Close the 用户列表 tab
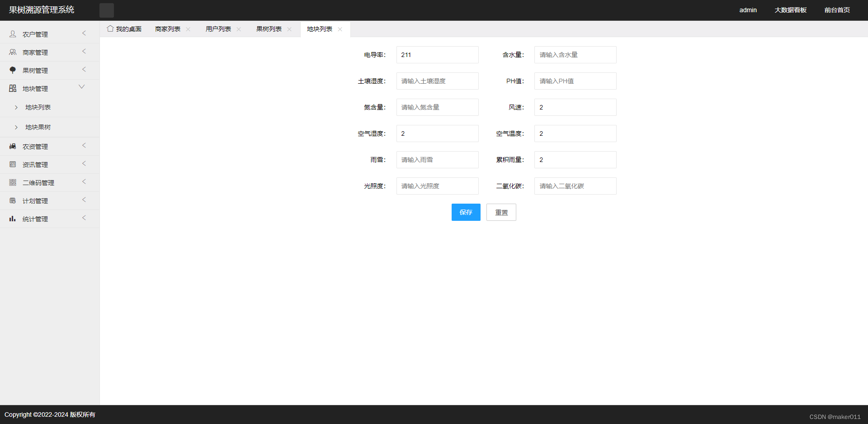This screenshot has width=868, height=424. (239, 29)
